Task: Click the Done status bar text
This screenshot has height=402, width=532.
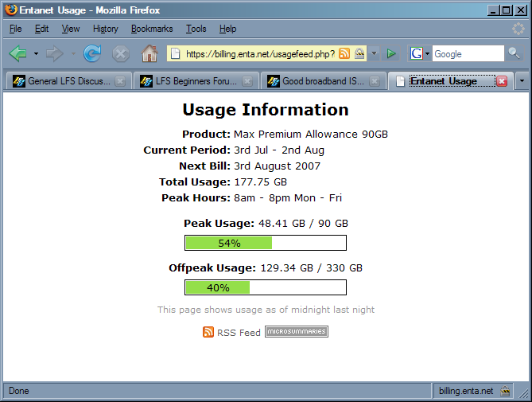Action: [x=18, y=391]
